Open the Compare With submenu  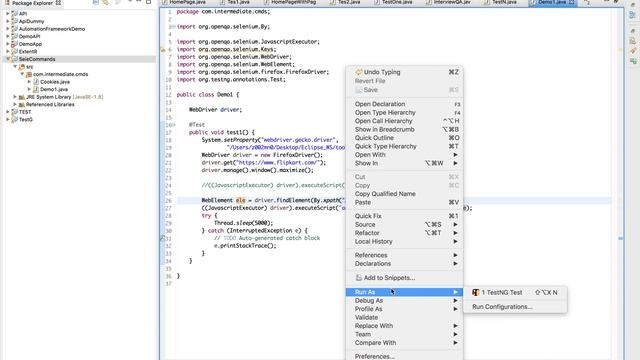(404, 343)
